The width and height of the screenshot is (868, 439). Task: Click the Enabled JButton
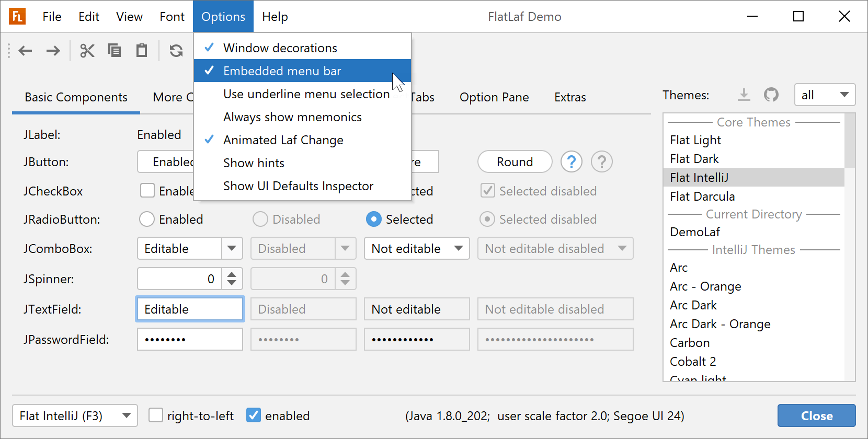coord(166,161)
